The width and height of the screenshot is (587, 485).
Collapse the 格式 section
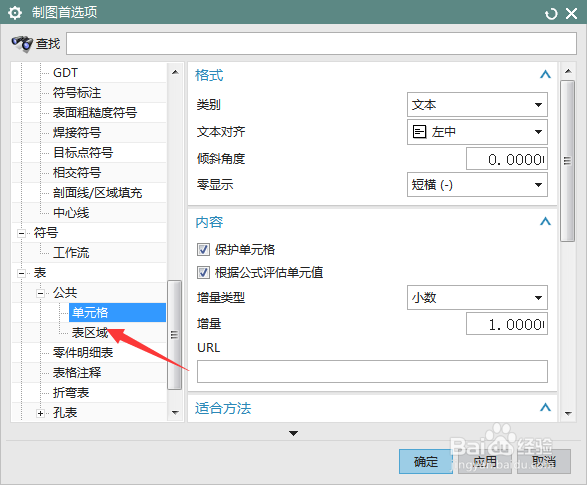tap(545, 74)
